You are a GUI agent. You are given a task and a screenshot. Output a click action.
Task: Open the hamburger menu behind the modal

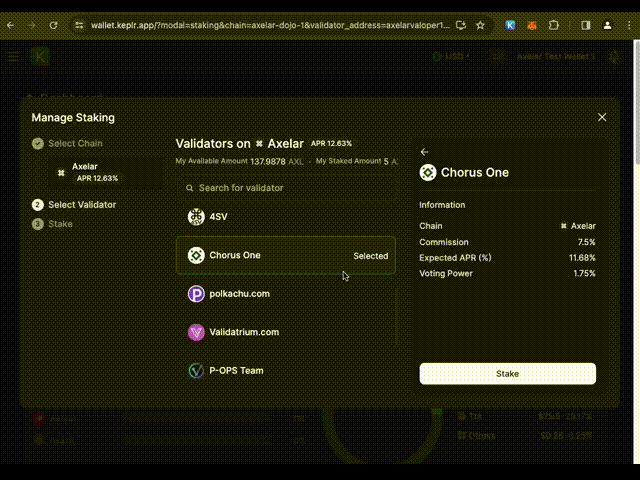13,56
